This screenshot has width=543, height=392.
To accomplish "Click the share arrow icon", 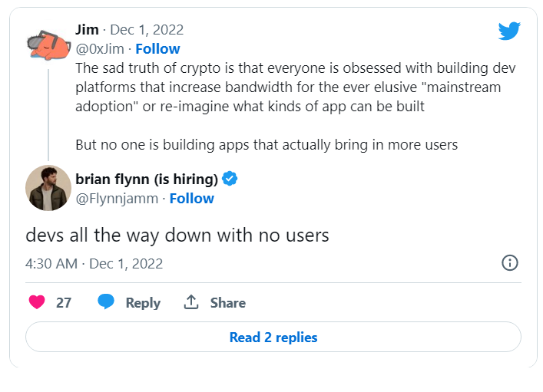I will pos(191,302).
